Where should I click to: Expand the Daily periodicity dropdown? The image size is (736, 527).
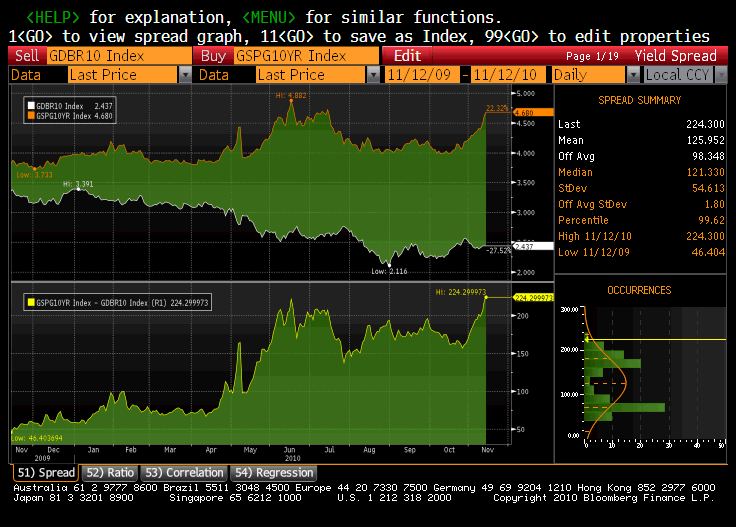[x=633, y=75]
